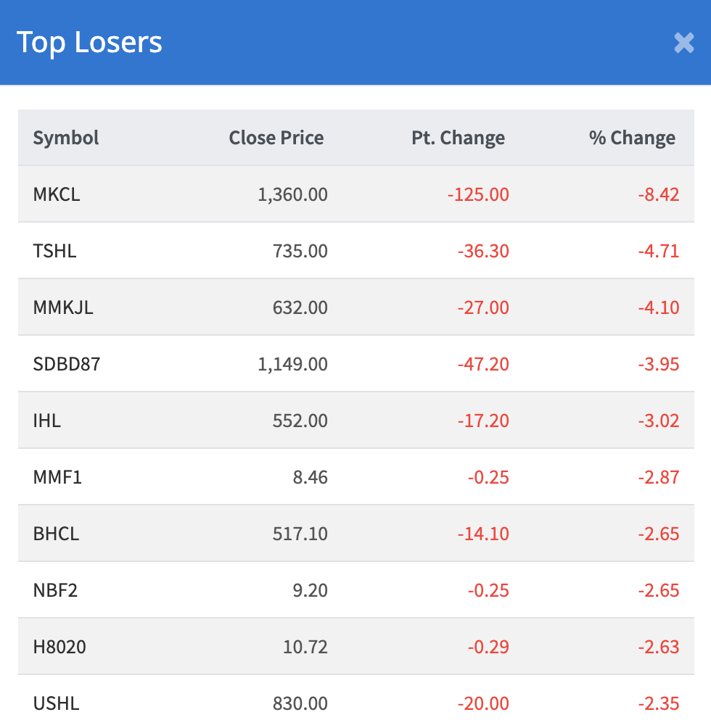The width and height of the screenshot is (711, 728).
Task: Select the SDBD87 symbol
Action: [x=67, y=364]
